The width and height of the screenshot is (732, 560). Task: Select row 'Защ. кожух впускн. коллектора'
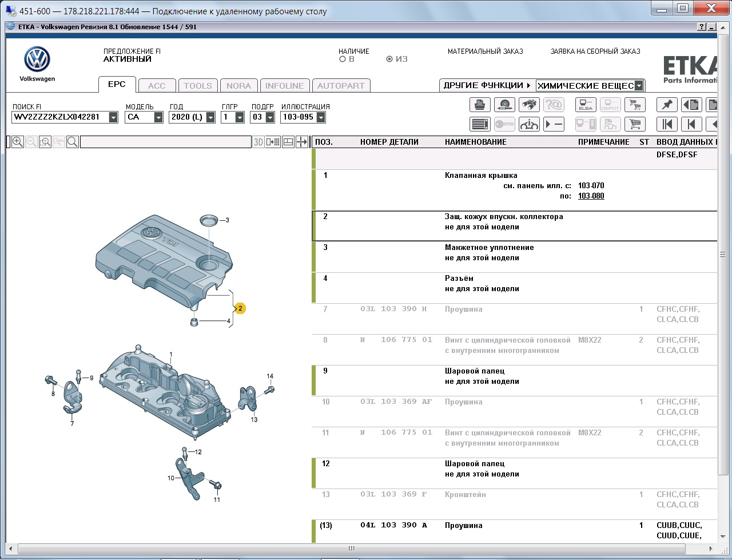click(515, 226)
